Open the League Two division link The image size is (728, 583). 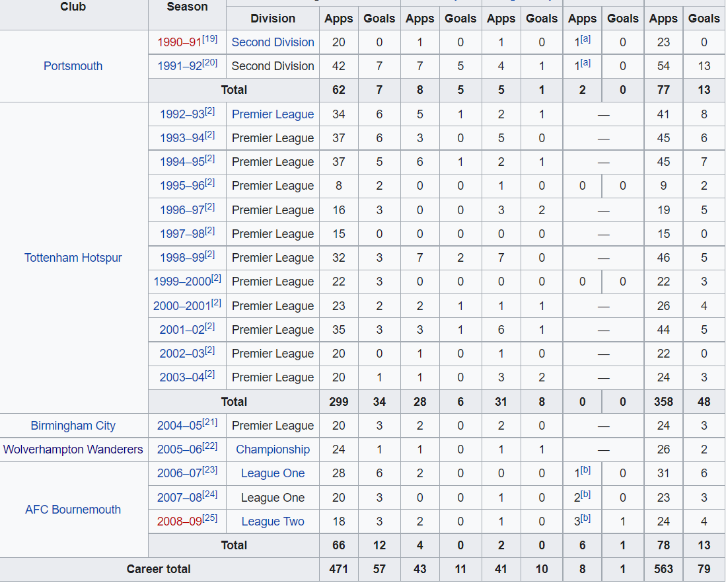(273, 522)
